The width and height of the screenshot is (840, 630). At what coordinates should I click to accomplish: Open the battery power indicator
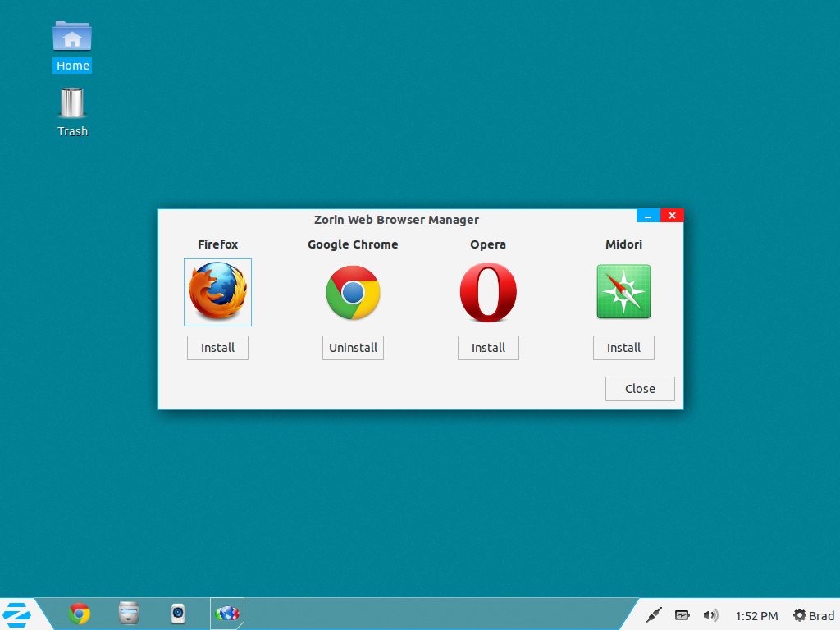682,615
